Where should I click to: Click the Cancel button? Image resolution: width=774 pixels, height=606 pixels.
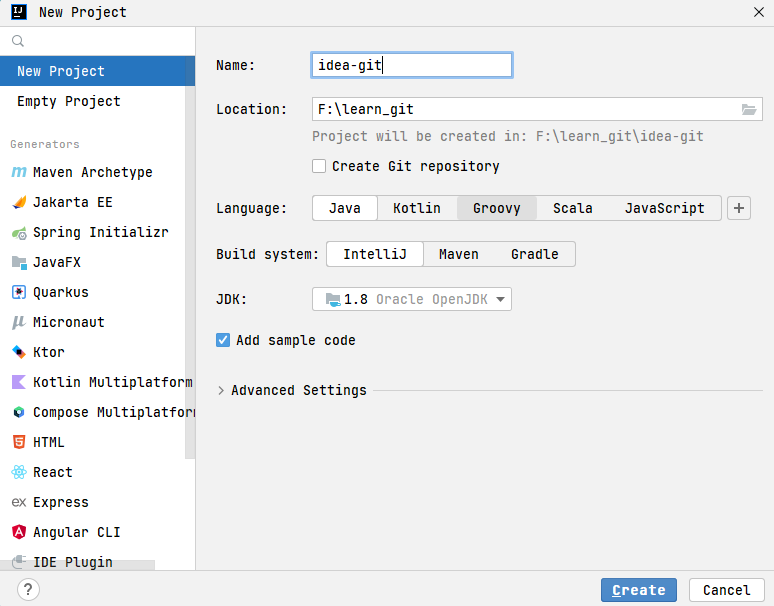[727, 590]
